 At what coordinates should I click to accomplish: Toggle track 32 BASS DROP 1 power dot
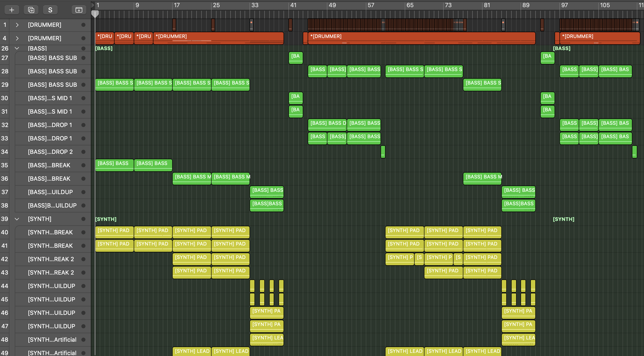(x=83, y=125)
